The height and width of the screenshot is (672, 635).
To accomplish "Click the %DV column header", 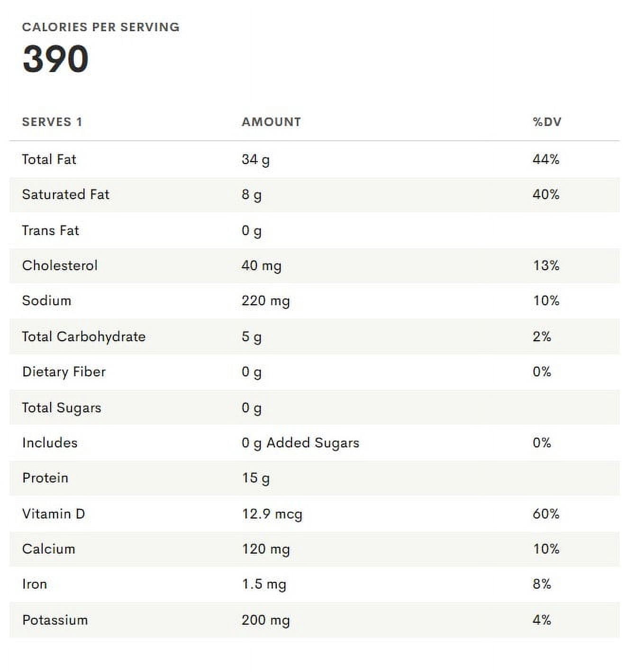I will click(547, 122).
